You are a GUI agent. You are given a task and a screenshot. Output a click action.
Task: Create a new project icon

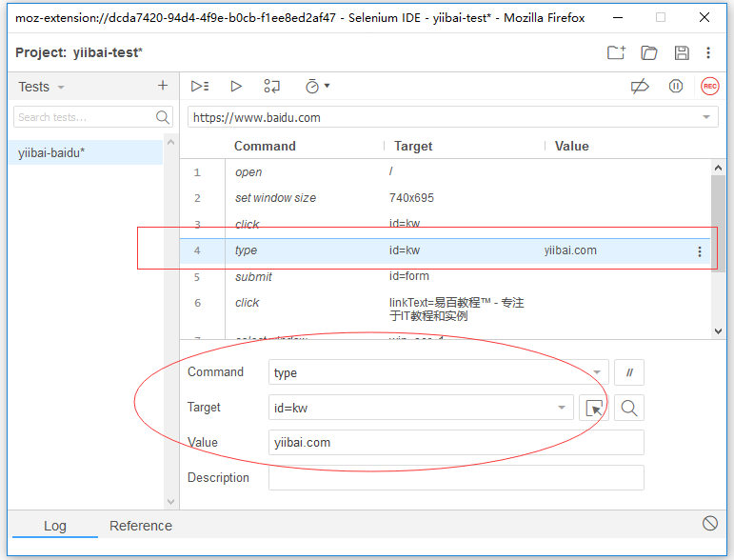(616, 52)
